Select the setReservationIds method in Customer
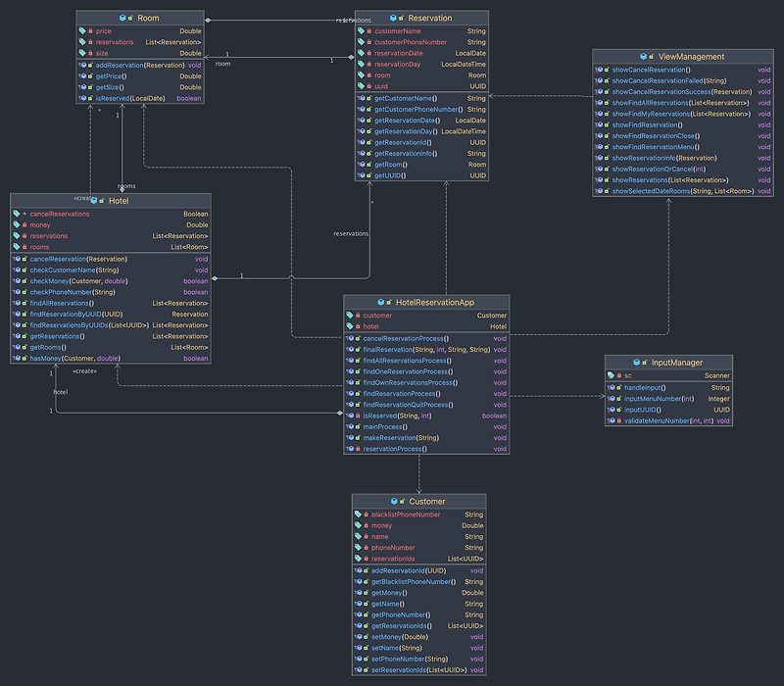 419,670
